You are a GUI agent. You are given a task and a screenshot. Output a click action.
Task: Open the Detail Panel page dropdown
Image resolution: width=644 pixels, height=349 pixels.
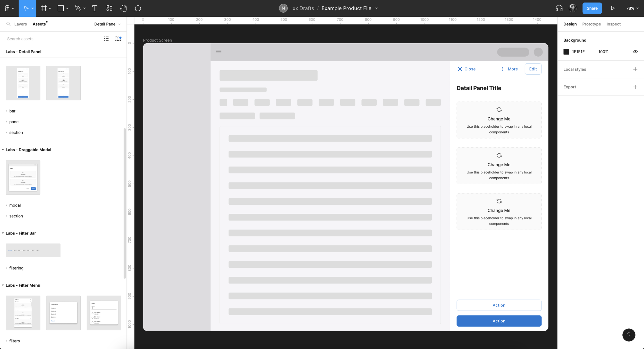(x=107, y=24)
